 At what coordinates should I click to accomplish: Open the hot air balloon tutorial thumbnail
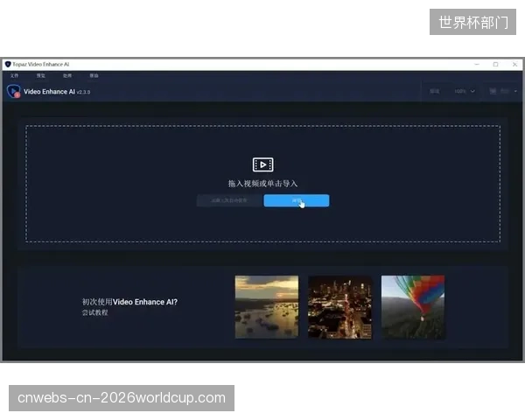coord(413,307)
